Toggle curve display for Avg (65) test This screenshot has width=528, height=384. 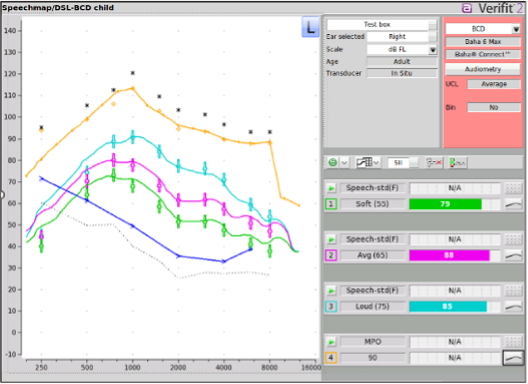tap(513, 256)
